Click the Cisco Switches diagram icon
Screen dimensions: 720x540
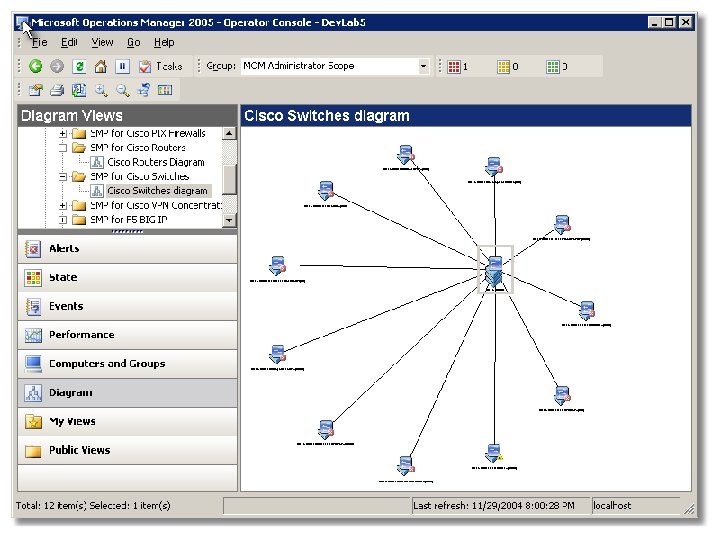click(x=97, y=191)
